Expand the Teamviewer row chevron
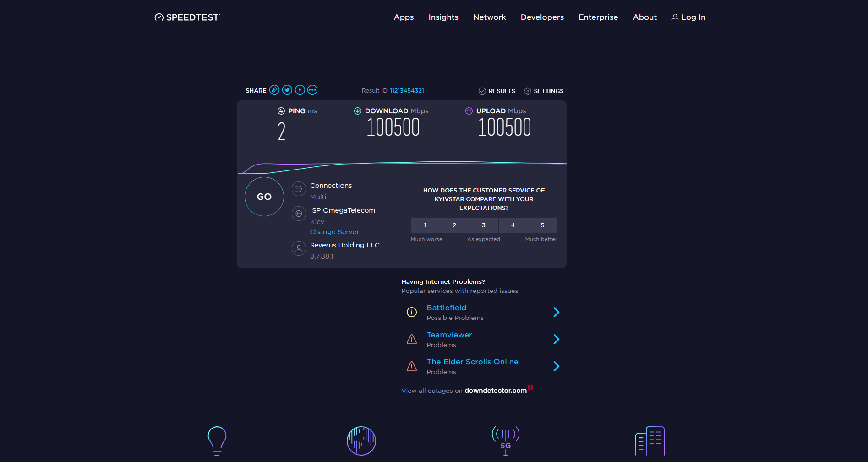868x462 pixels. tap(557, 339)
